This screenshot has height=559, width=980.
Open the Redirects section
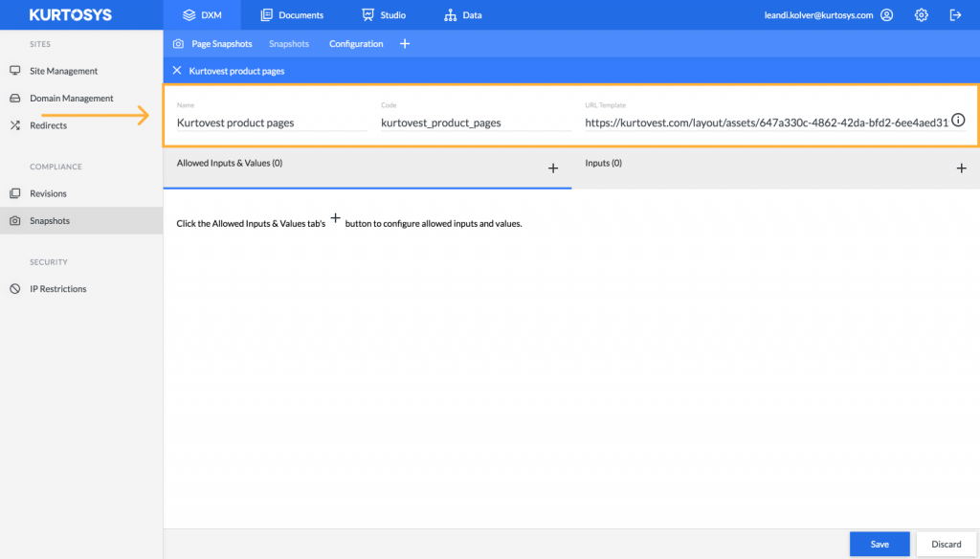tap(49, 124)
